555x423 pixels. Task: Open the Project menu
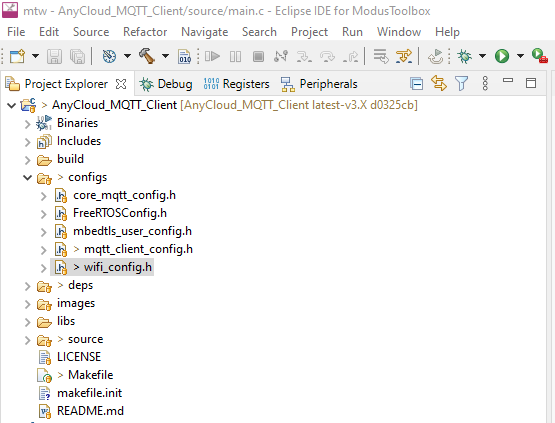(309, 32)
